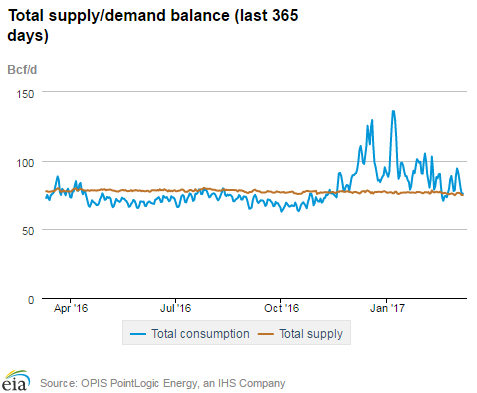Screen dimensions: 477x393
Task: Click the 0 y-axis label
Action: [31, 300]
